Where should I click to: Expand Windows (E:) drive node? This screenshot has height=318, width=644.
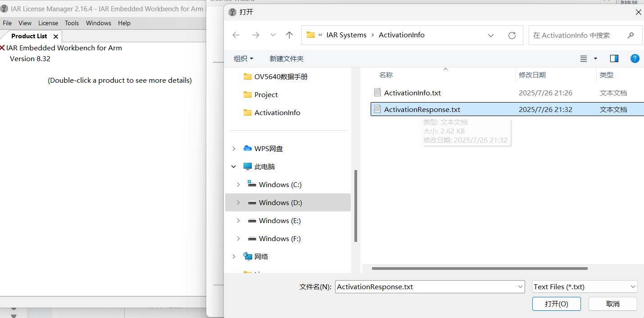click(x=238, y=220)
